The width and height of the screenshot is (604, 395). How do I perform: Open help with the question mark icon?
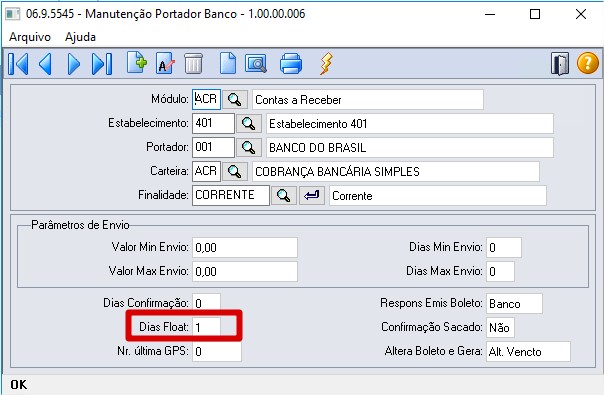click(587, 63)
